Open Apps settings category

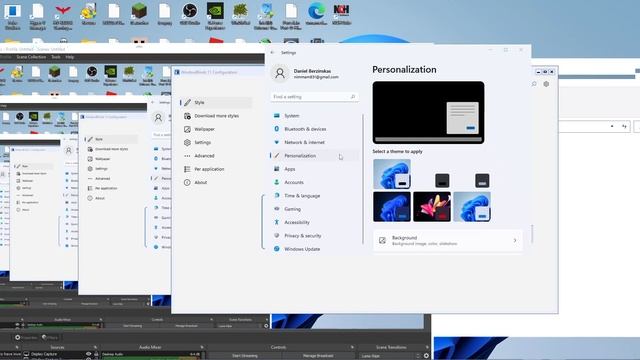tap(314, 169)
